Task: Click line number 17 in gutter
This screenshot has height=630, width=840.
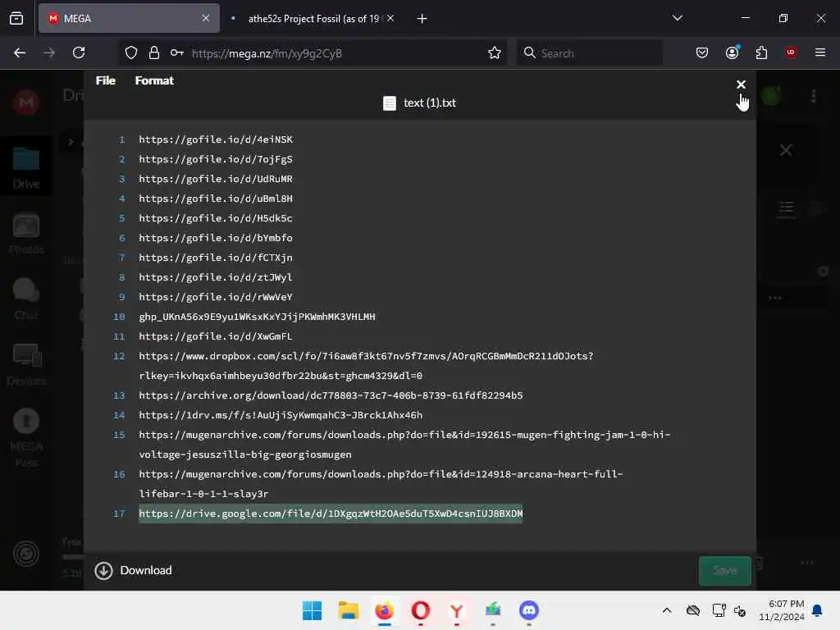Action: 119,514
